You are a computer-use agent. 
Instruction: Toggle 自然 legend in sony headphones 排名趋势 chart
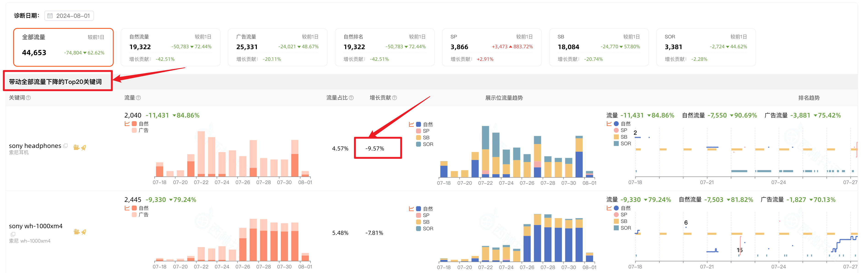tap(622, 123)
